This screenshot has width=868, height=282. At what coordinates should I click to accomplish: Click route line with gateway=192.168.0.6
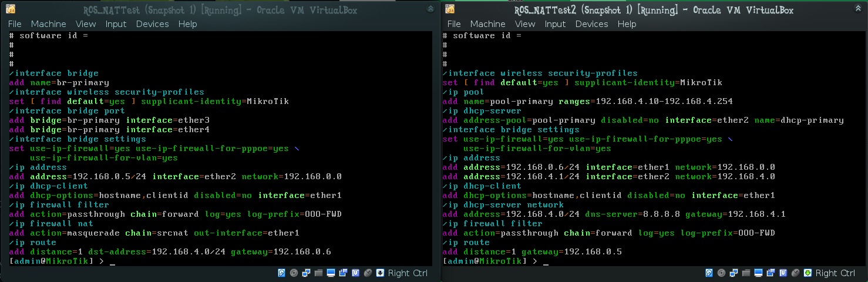click(170, 252)
